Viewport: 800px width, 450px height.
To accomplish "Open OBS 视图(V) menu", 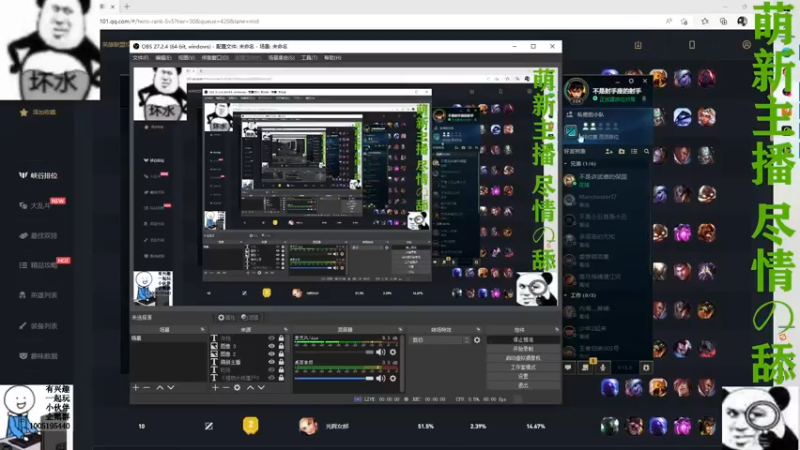I will [186, 58].
